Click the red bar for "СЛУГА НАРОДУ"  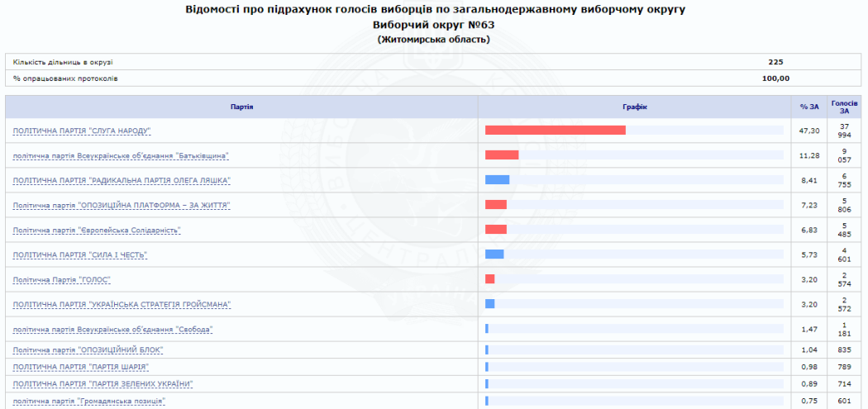click(x=555, y=130)
